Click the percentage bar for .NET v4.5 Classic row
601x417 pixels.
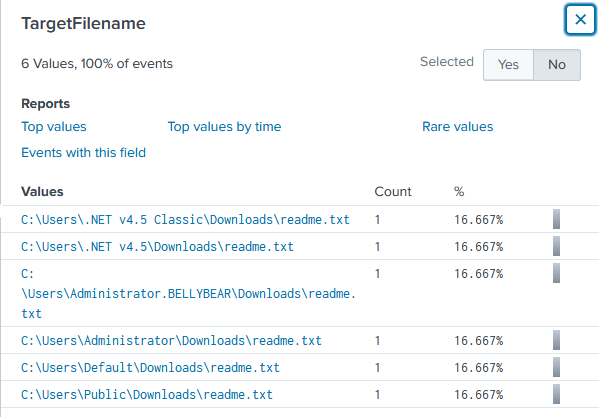point(557,219)
